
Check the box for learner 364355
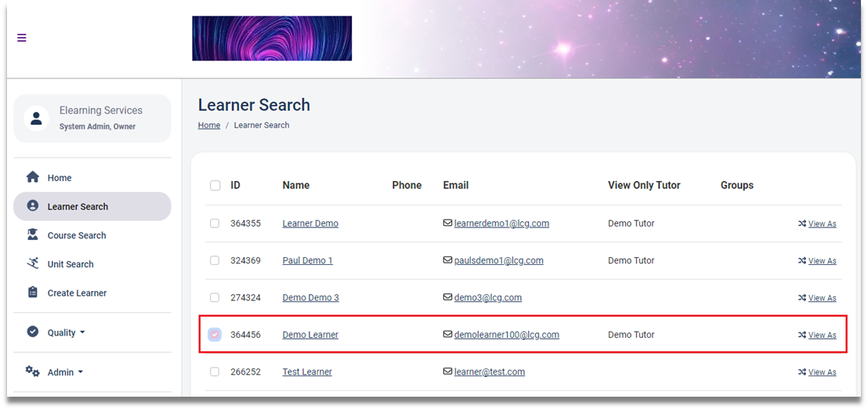214,223
